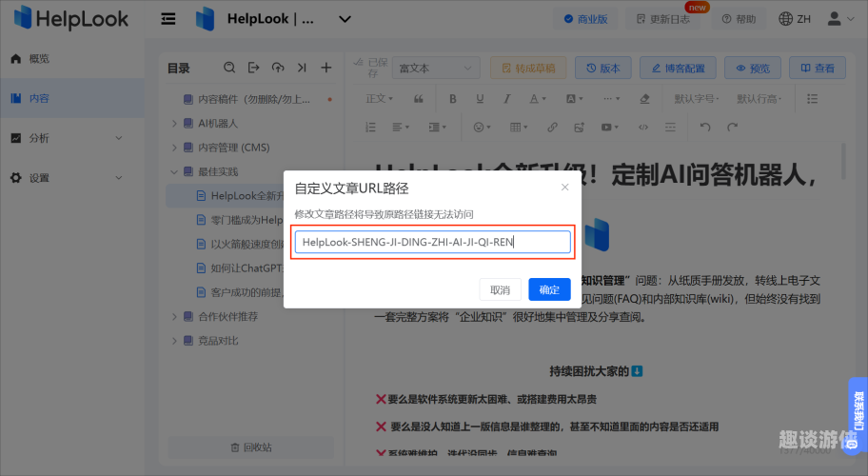Expand the 内容管理 (CMS) folder
This screenshot has height=476, width=868.
(x=174, y=148)
